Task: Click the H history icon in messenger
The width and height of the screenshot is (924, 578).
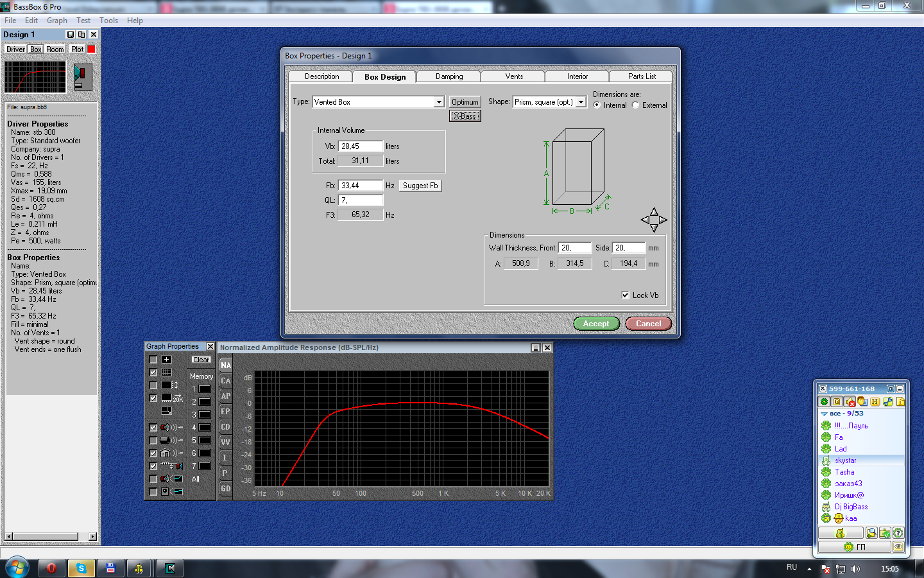Action: pos(875,401)
